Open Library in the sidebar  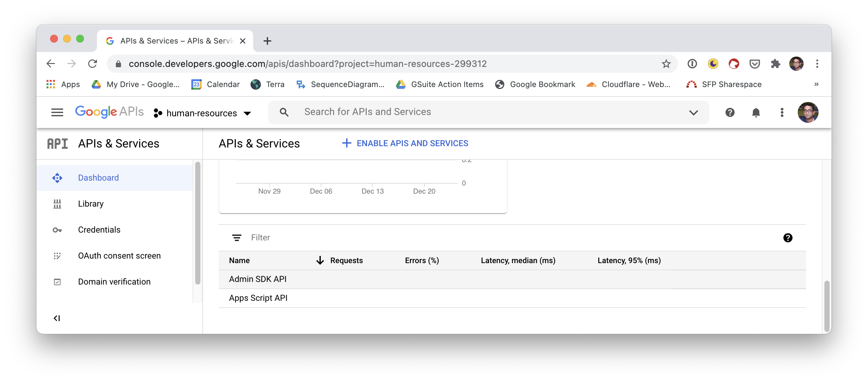[91, 204]
